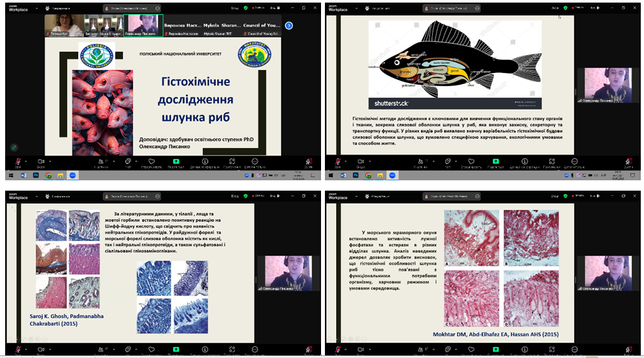Open meeting info icon in the title slide window
The width and height of the screenshot is (644, 358).
click(x=204, y=161)
